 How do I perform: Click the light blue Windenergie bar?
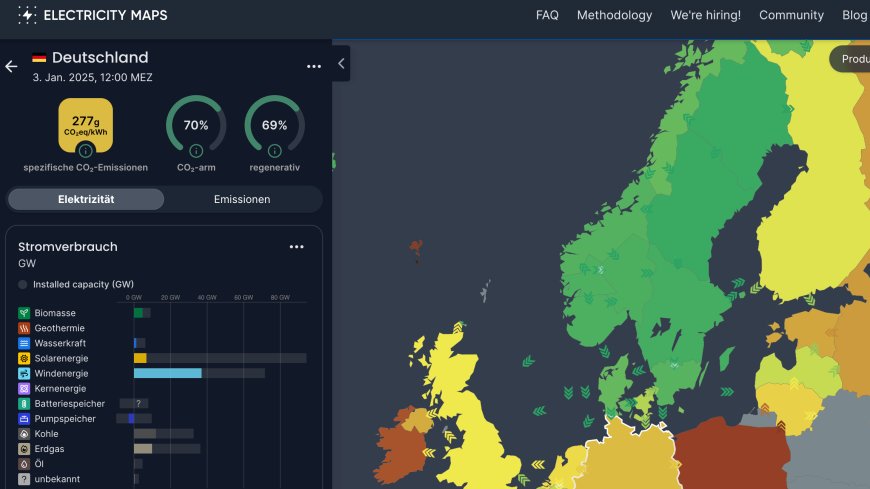coord(168,373)
